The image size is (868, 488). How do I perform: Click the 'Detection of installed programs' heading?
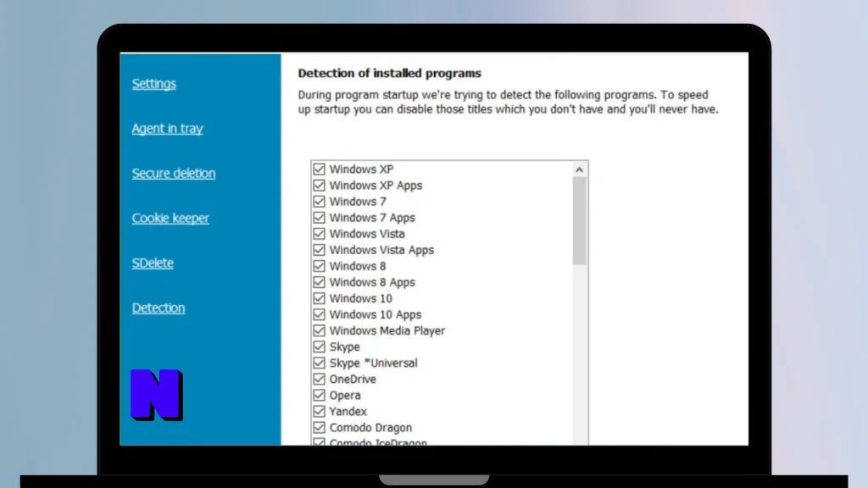pyautogui.click(x=389, y=73)
